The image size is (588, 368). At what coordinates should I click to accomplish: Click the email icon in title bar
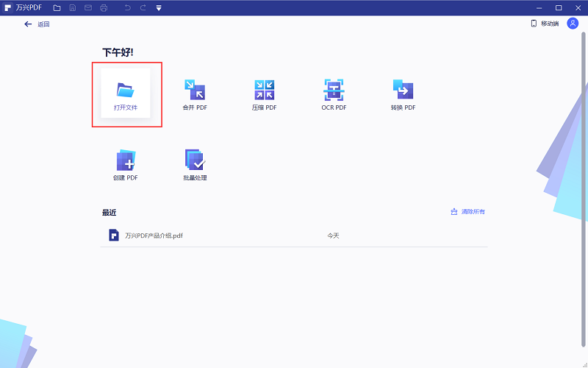point(87,7)
